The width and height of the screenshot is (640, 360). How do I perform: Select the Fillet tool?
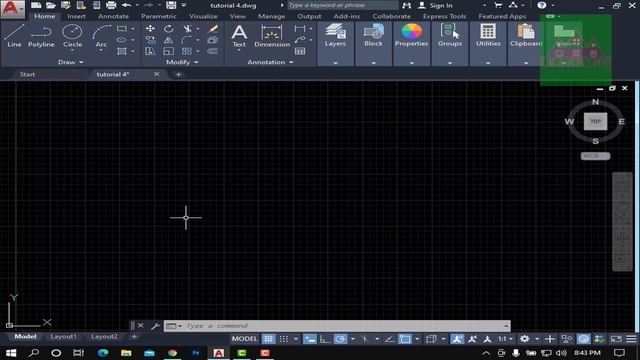tap(187, 40)
